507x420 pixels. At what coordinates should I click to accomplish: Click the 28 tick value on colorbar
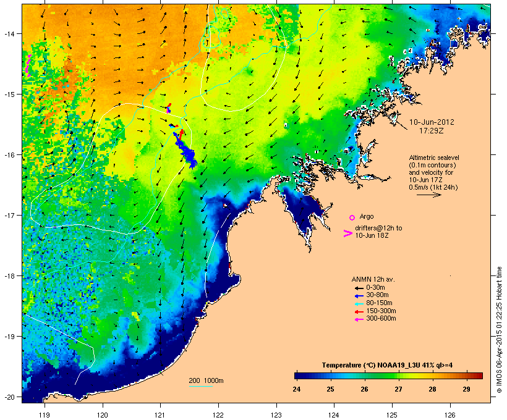tap(432, 389)
